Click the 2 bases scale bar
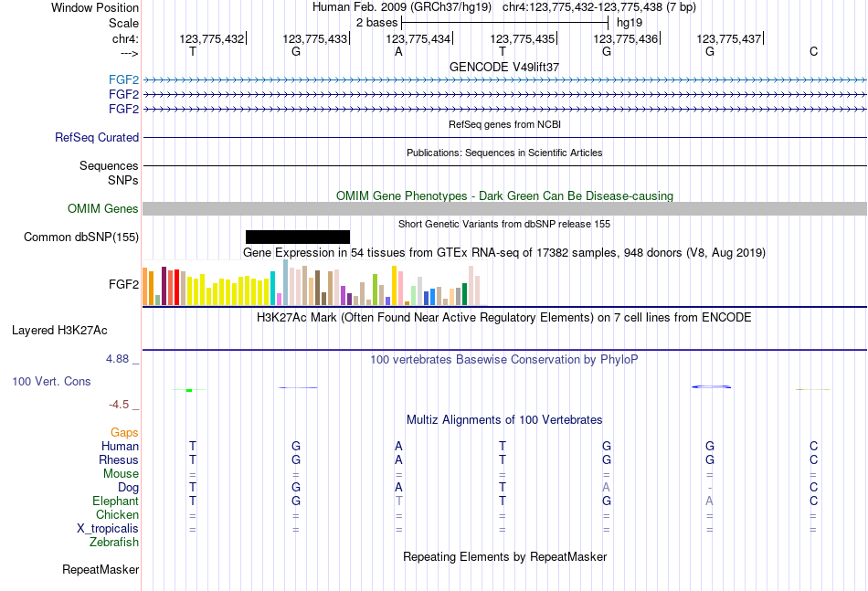The width and height of the screenshot is (868, 591). [505, 23]
